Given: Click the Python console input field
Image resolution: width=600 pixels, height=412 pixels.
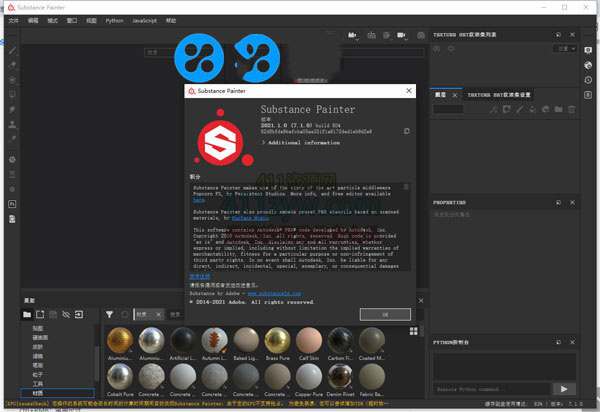Looking at the screenshot, I should (490, 388).
